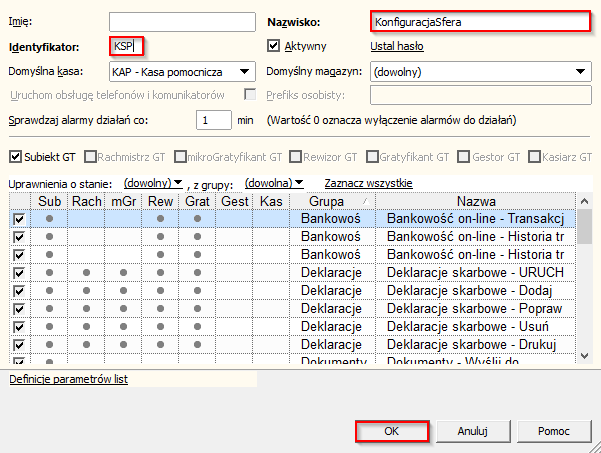Toggle Uruchom obsługę telefonów checkbox
This screenshot has width=601, height=453.
click(x=250, y=94)
